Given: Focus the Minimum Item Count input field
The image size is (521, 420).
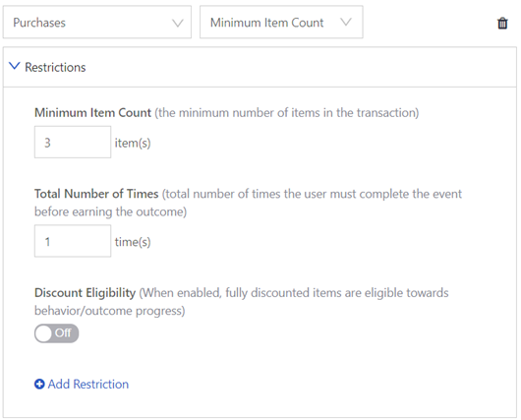Looking at the screenshot, I should (73, 142).
